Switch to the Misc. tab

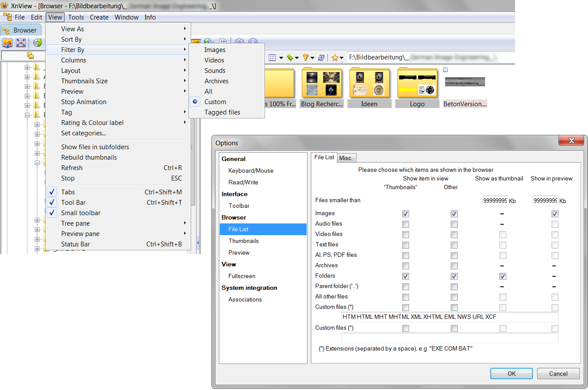point(346,158)
